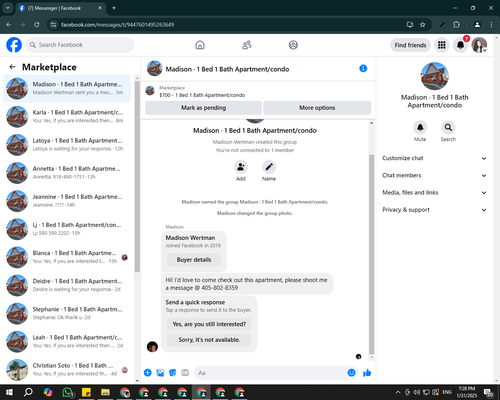Send quick reply 'Yes, are you still interested?'
The width and height of the screenshot is (500, 400).
[209, 324]
